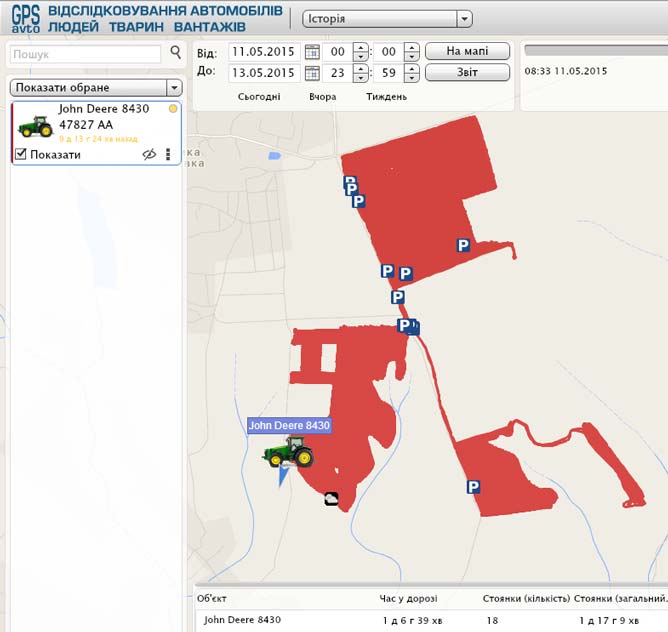668x632 pixels.
Task: Click the Час у дорозі column header
Action: (x=408, y=598)
